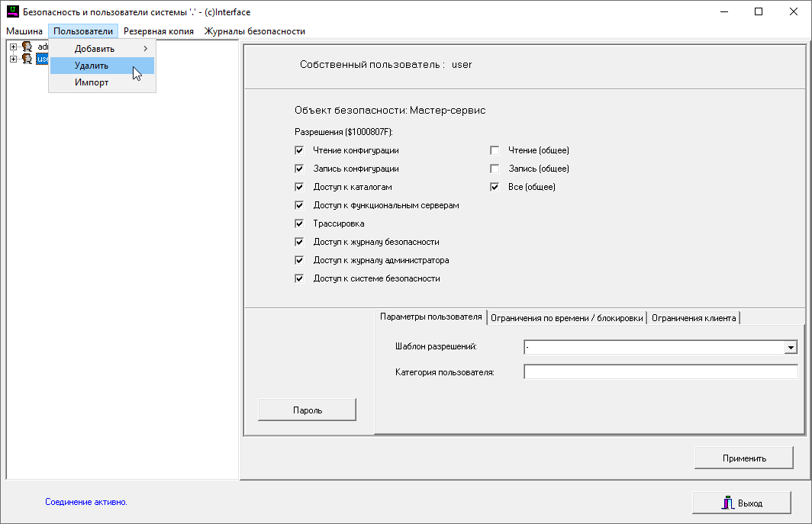Screen dimensions: 812x524
Task: Expand the 'user' tree node
Action: coord(13,59)
